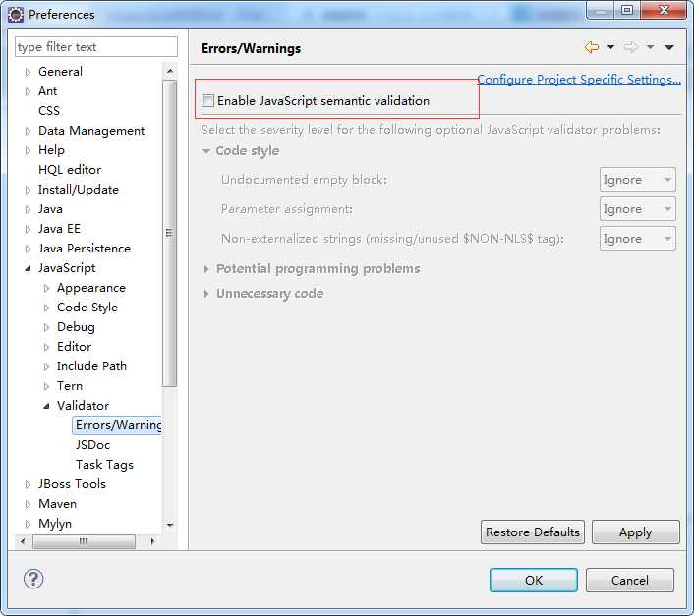Click the tree horizontal scroll right arrow
The width and height of the screenshot is (694, 616).
152,541
